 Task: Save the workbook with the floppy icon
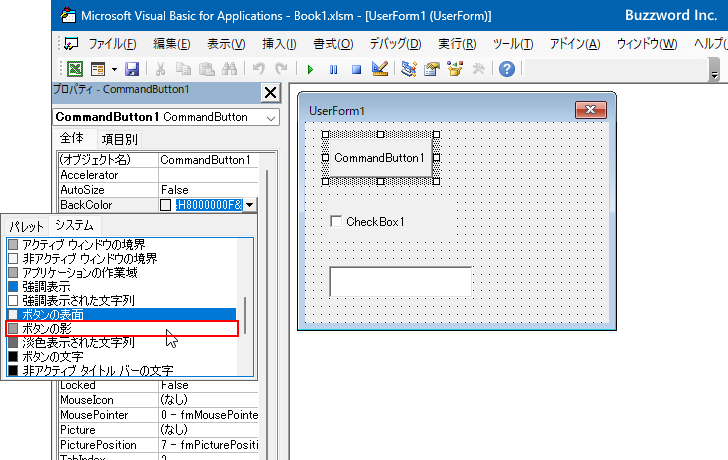point(132,69)
